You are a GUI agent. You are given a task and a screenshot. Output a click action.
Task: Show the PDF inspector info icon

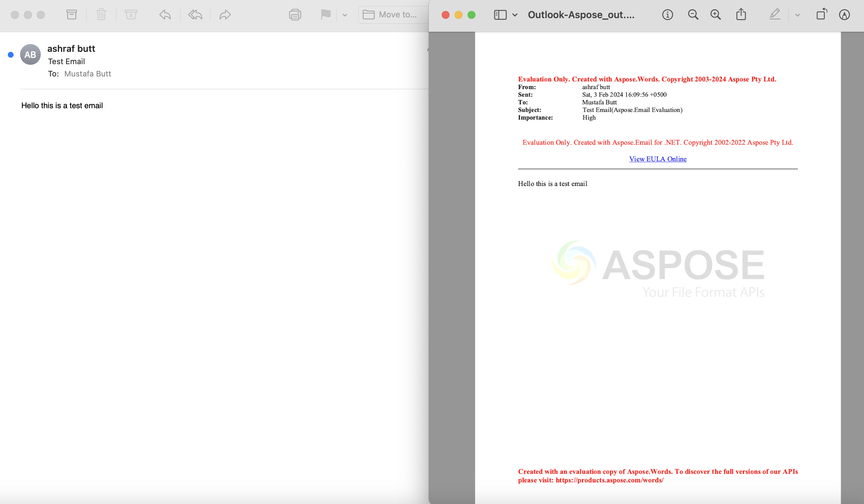(x=667, y=14)
